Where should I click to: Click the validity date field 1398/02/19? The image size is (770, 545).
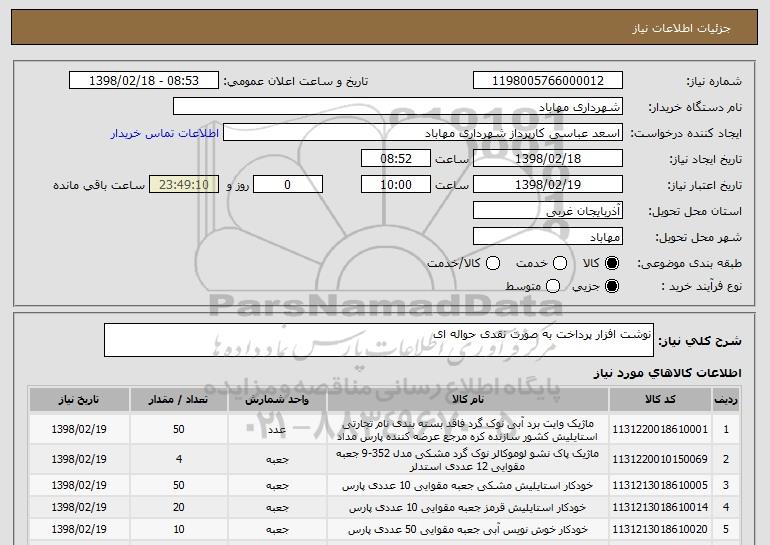click(548, 185)
